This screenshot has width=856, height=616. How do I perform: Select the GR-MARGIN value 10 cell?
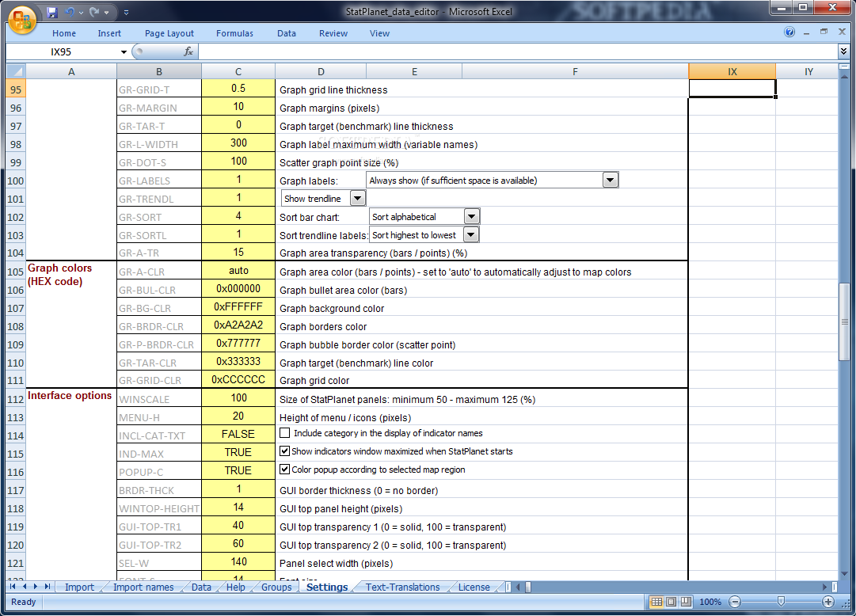[x=238, y=106]
